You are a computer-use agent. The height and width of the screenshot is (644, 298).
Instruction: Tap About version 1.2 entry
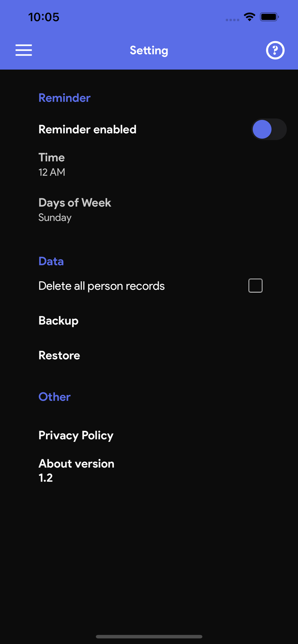coord(76,470)
